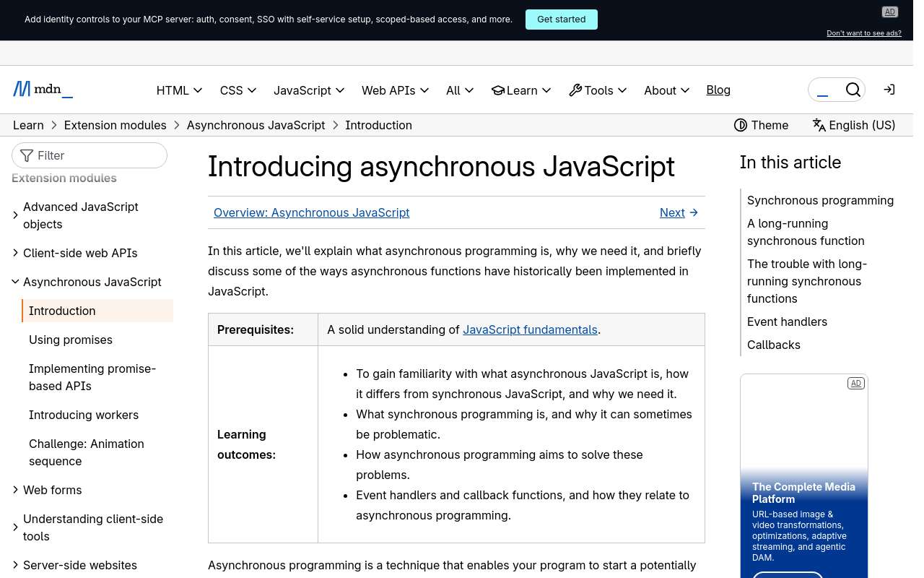This screenshot has height=578, width=924.
Task: Click the "Introducing asynchronous JavaScript" page heading
Action: pos(441,166)
